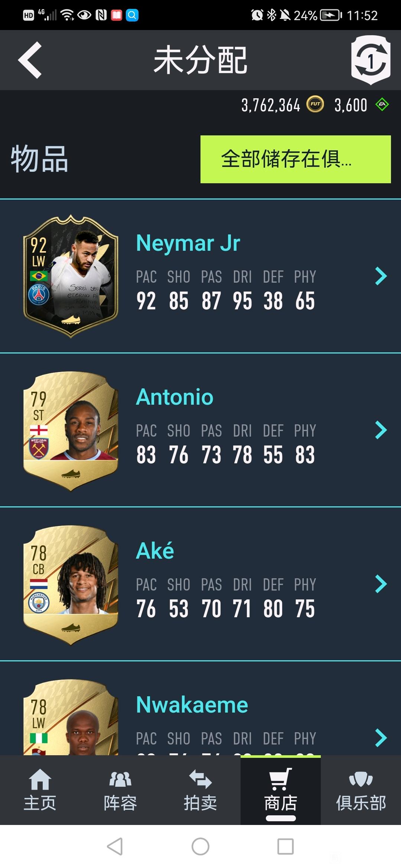The image size is (401, 868).
Task: Go to the club tab
Action: (361, 789)
